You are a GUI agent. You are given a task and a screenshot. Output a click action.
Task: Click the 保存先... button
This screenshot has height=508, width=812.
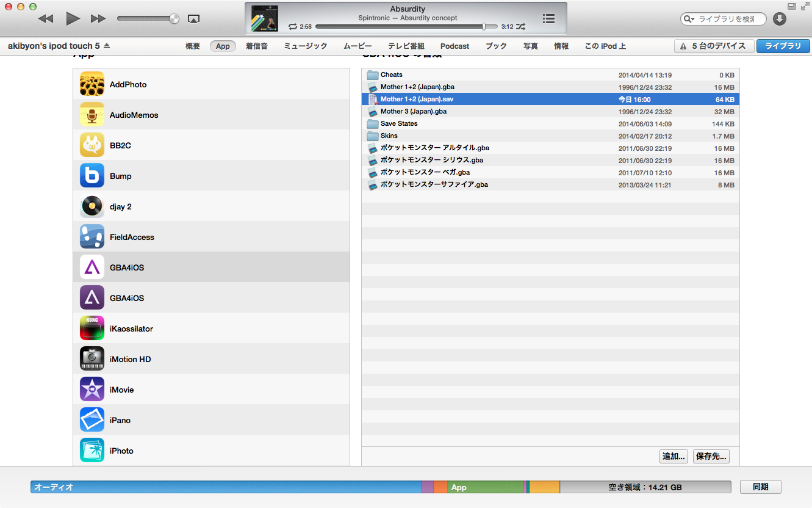tap(711, 456)
